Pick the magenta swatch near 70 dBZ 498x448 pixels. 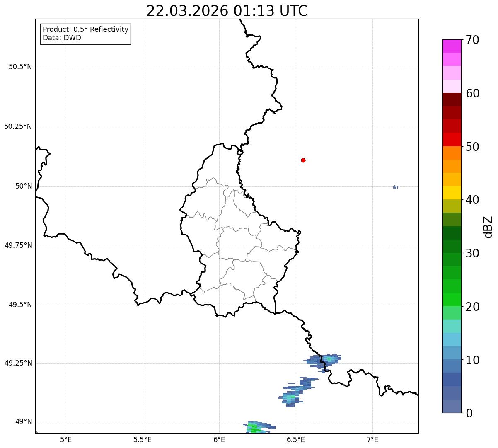click(452, 46)
